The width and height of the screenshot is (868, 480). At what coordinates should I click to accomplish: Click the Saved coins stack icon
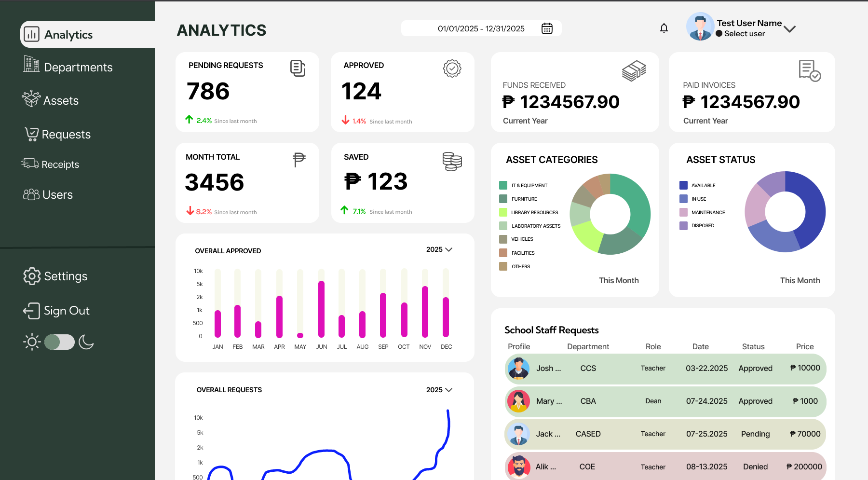[x=452, y=161]
